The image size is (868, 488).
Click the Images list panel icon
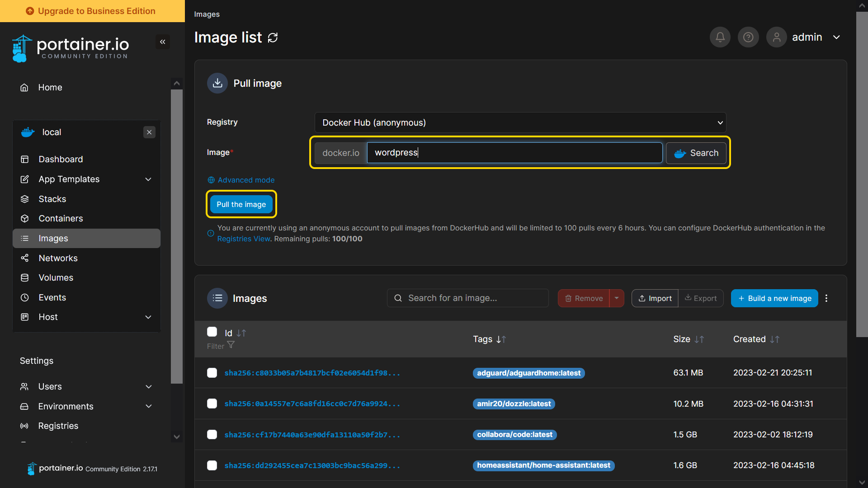tap(217, 298)
